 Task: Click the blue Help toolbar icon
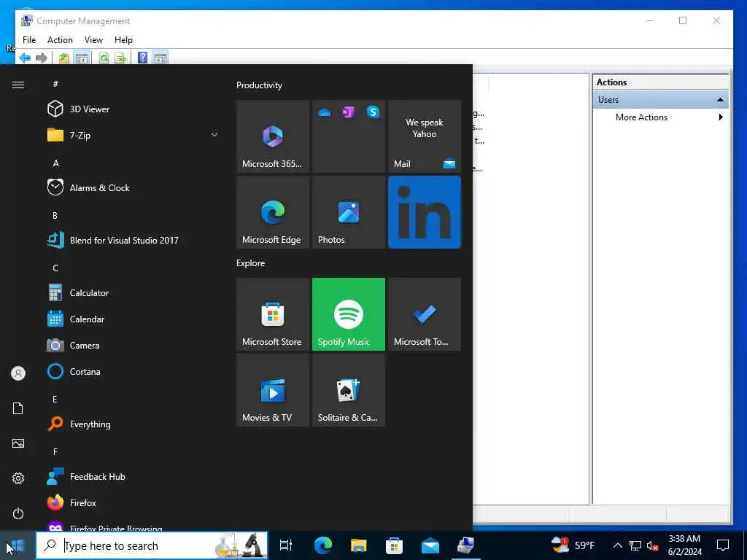[142, 58]
